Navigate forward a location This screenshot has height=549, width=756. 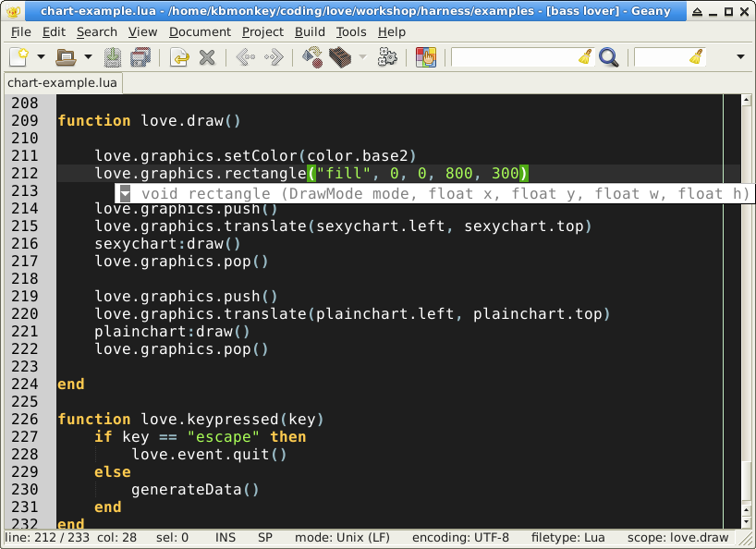tap(274, 57)
